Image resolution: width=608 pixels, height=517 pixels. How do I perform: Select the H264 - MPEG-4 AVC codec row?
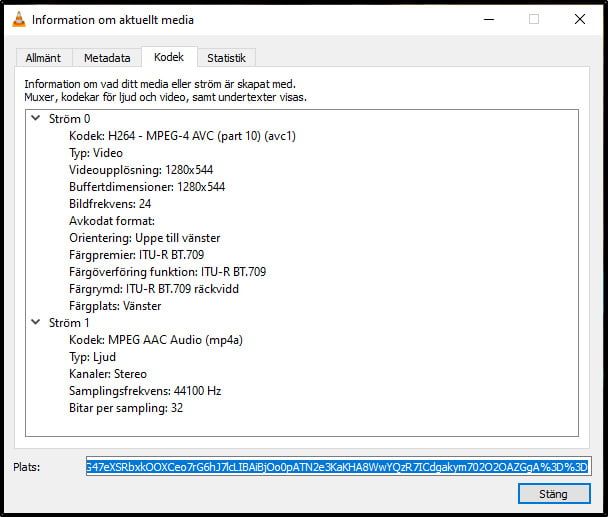tap(182, 136)
